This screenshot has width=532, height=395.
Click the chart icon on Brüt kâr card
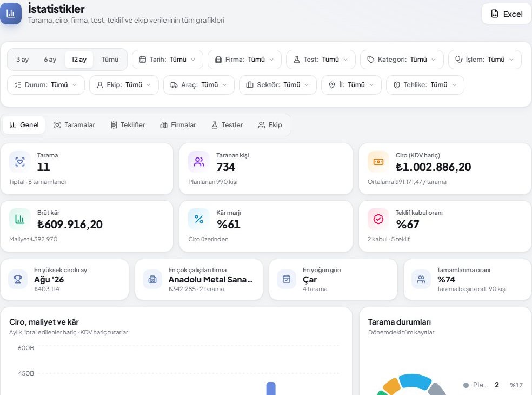click(x=20, y=219)
